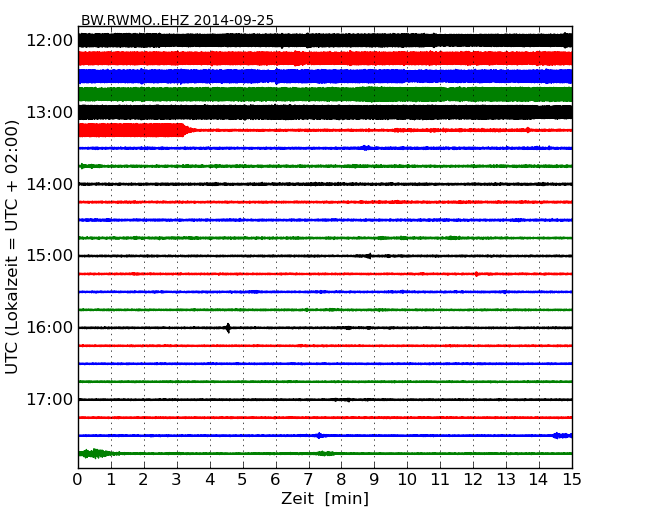
Task: Click the blue burst near minute 7 on bottom blue trace
Action: coord(319,435)
